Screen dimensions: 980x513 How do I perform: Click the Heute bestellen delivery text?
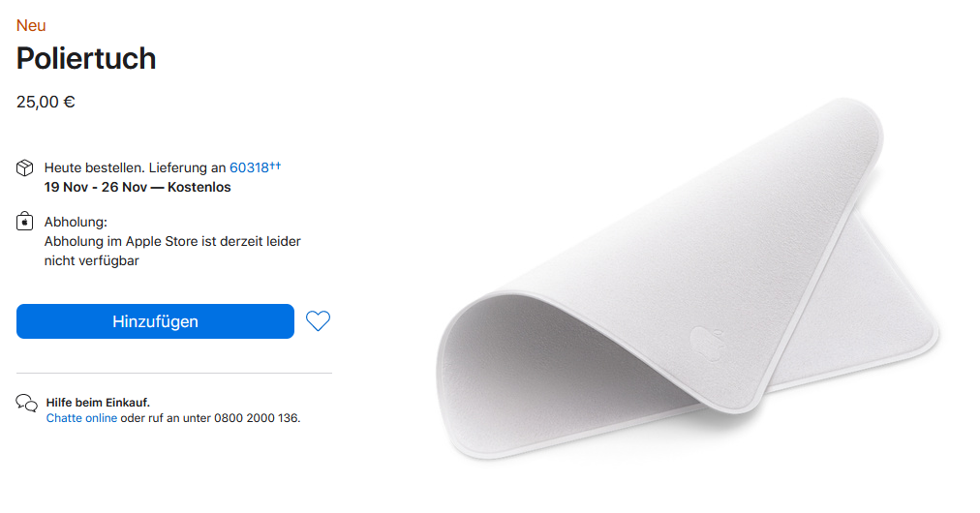(x=94, y=167)
